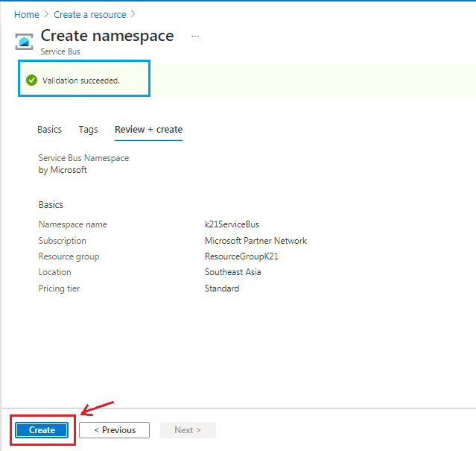Viewport: 476px width, 451px height.
Task: Click the disabled Next button
Action: coord(188,430)
